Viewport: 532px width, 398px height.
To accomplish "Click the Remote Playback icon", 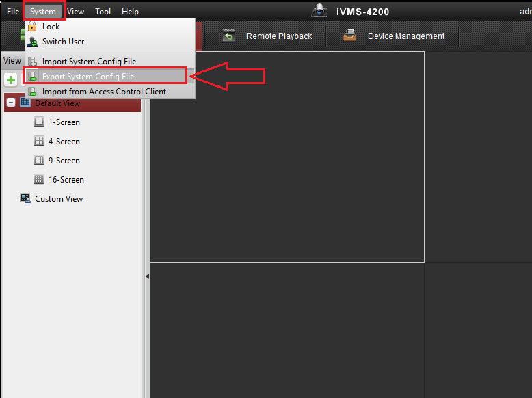I will (x=228, y=36).
